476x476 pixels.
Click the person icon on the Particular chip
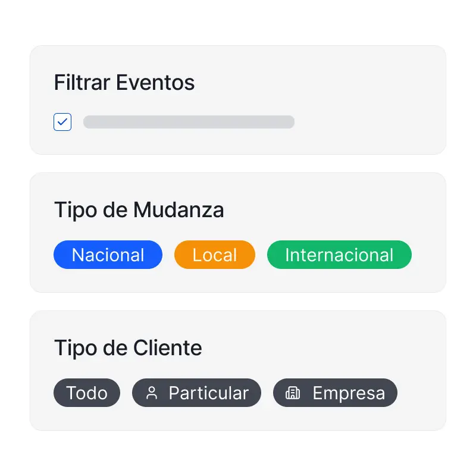[x=154, y=392]
